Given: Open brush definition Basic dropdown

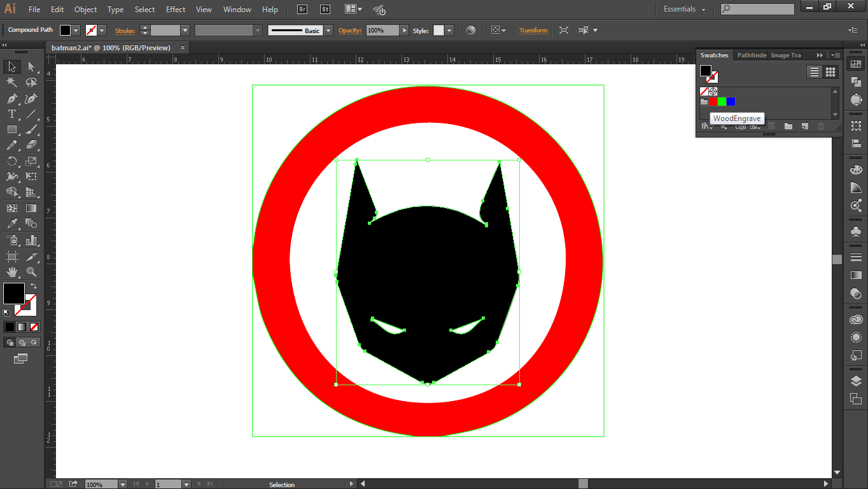Looking at the screenshot, I should (328, 31).
